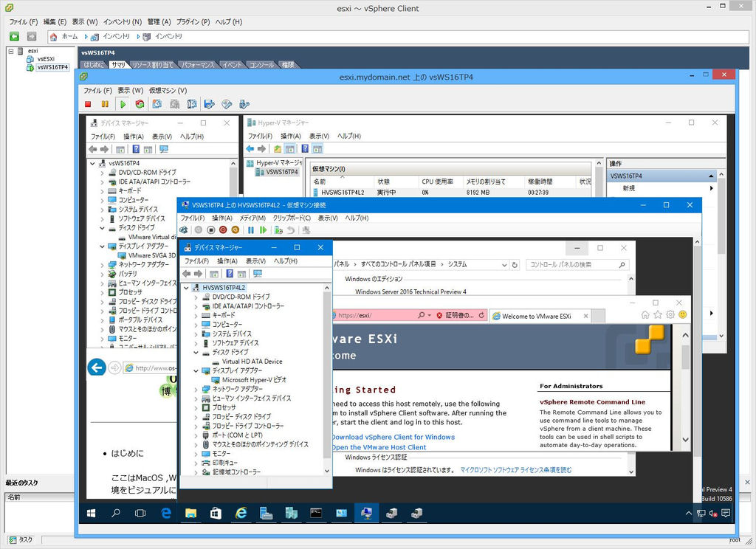
Task: Click the USB device connect icon in the vSphere console toolbar
Action: pyautogui.click(x=244, y=104)
